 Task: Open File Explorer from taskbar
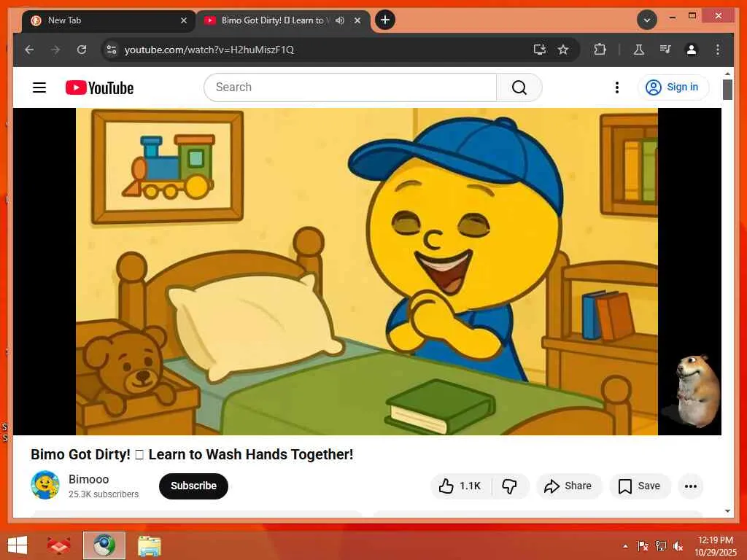click(x=149, y=545)
